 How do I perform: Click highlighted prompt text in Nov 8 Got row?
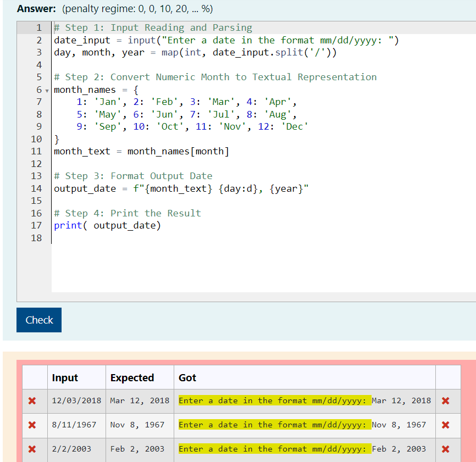[275, 425]
